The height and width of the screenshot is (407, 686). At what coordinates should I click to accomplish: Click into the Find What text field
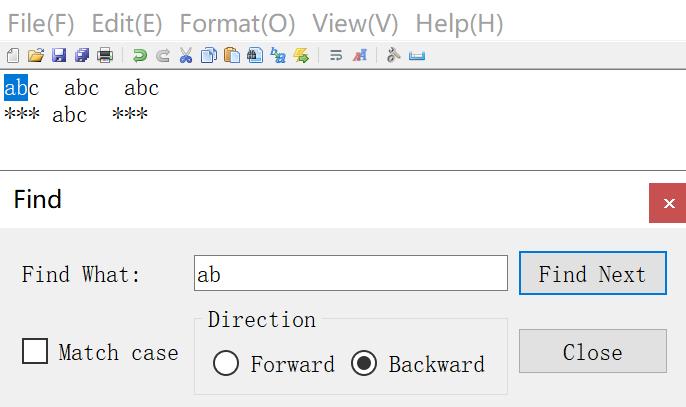click(x=351, y=273)
